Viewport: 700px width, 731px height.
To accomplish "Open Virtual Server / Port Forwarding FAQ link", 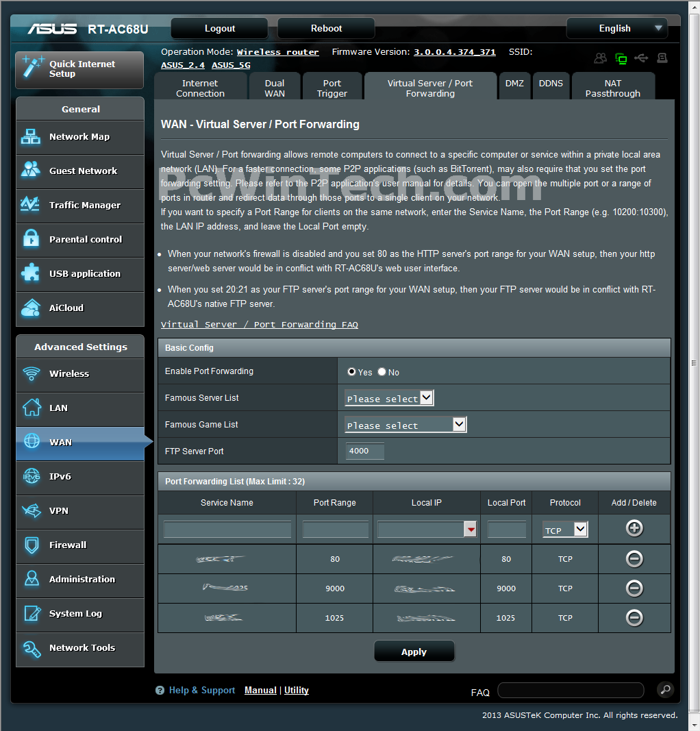I will pos(259,325).
